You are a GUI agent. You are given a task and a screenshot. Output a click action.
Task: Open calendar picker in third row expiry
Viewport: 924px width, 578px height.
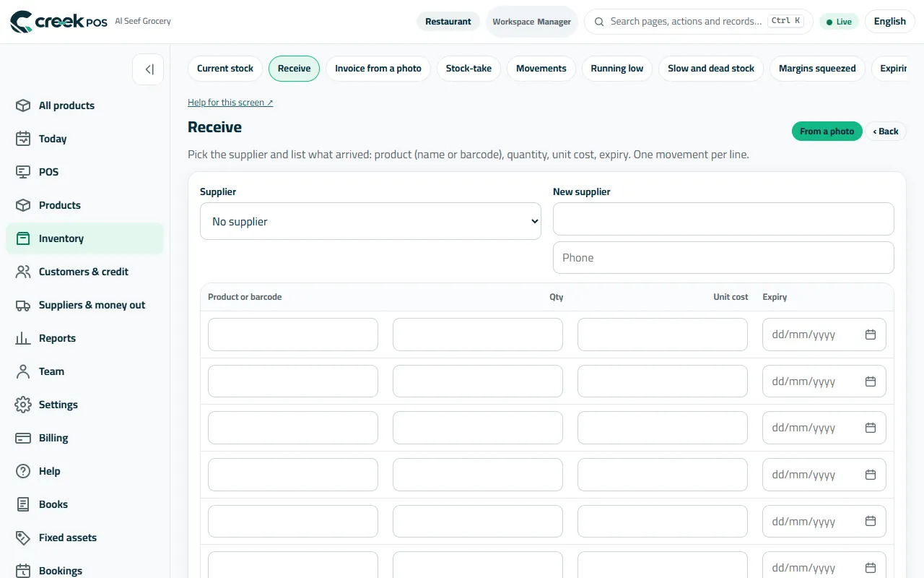click(871, 428)
